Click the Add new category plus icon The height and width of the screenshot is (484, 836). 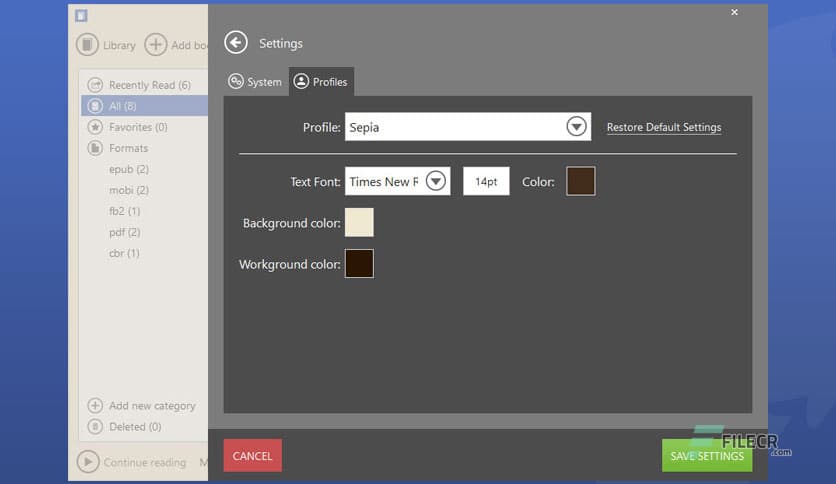95,406
